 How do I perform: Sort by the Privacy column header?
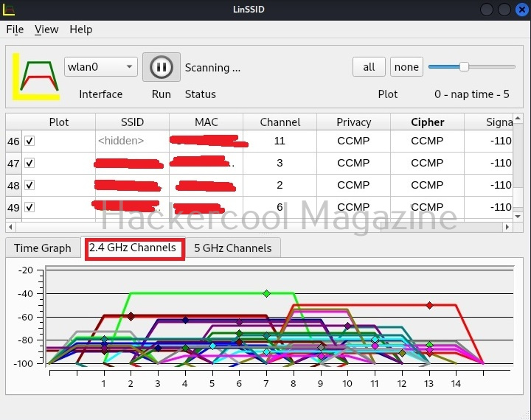[353, 122]
